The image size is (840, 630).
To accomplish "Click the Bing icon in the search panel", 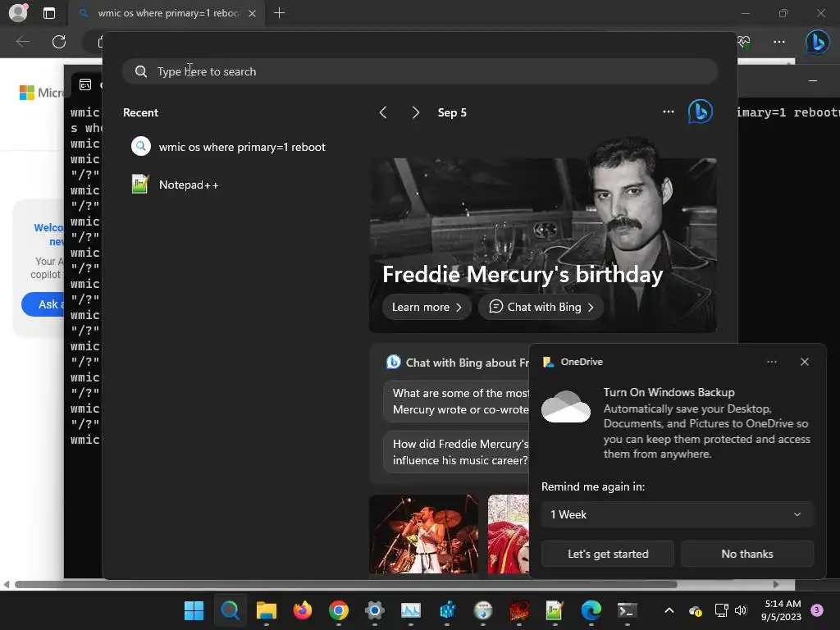I will point(701,112).
